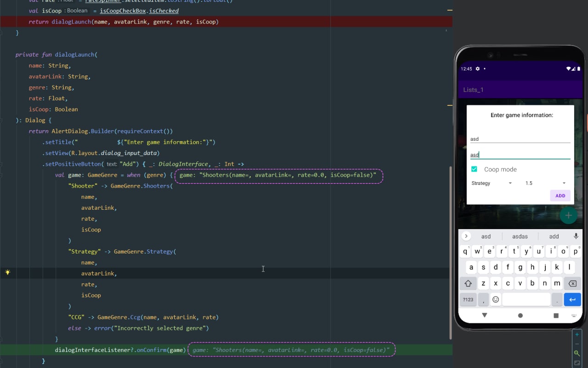Viewport: 588px width, 368px height.
Task: Tap the first asd text field
Action: (x=520, y=138)
